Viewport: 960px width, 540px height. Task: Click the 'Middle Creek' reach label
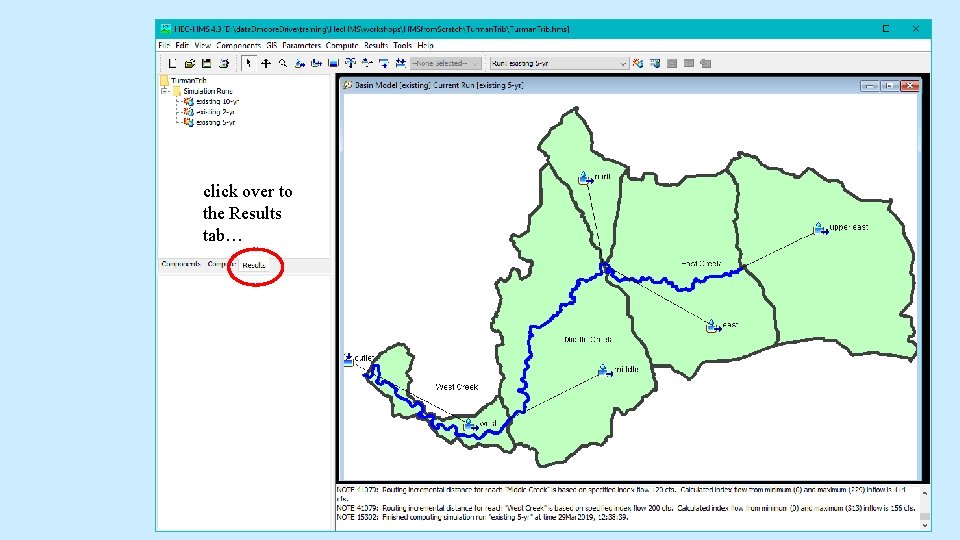(588, 339)
